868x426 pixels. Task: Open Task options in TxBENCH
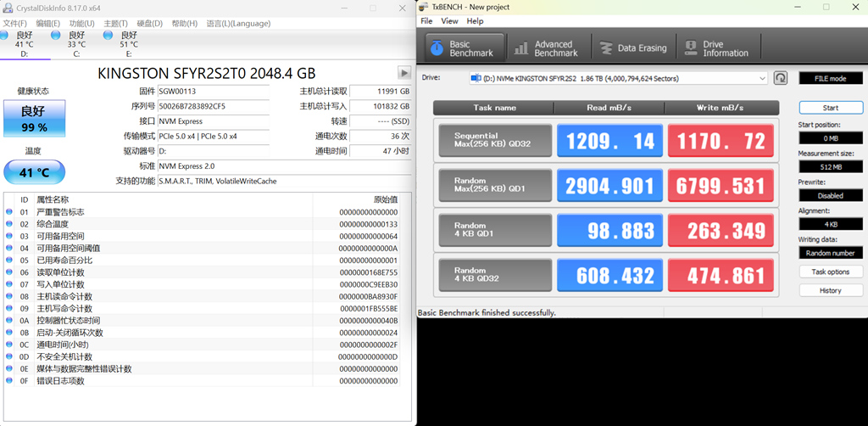point(831,272)
